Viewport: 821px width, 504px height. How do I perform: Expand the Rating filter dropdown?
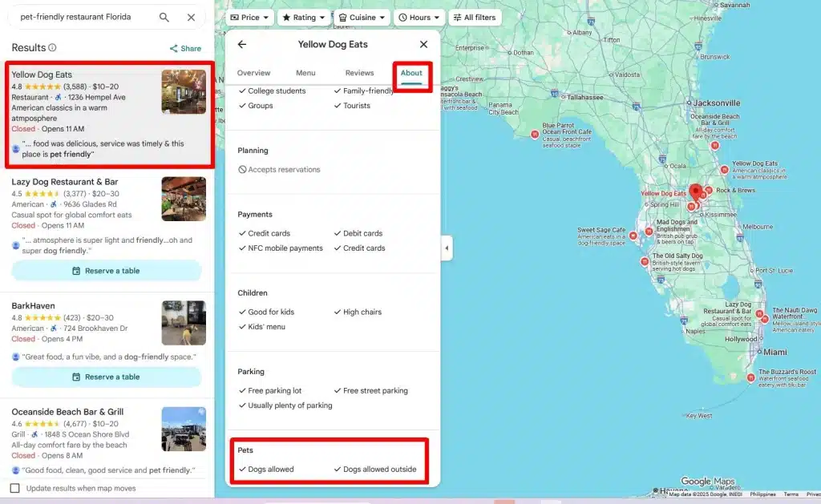click(303, 18)
